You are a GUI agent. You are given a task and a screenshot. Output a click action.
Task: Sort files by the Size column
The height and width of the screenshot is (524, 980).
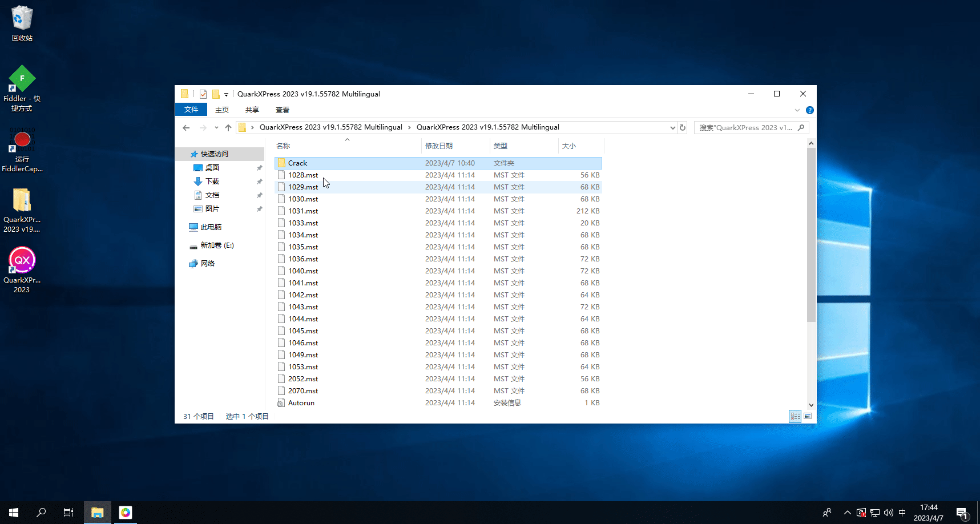point(580,146)
